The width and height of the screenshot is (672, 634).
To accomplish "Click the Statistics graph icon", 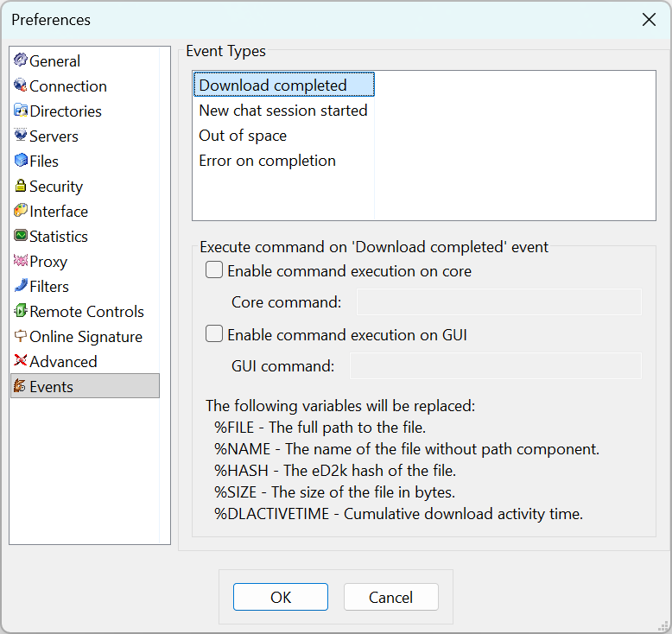I will 20,235.
